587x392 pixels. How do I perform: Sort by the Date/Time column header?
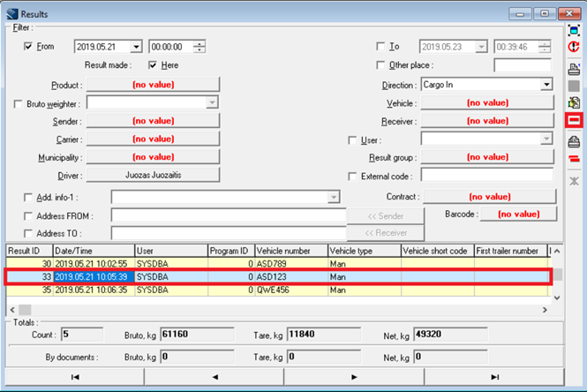pyautogui.click(x=94, y=251)
